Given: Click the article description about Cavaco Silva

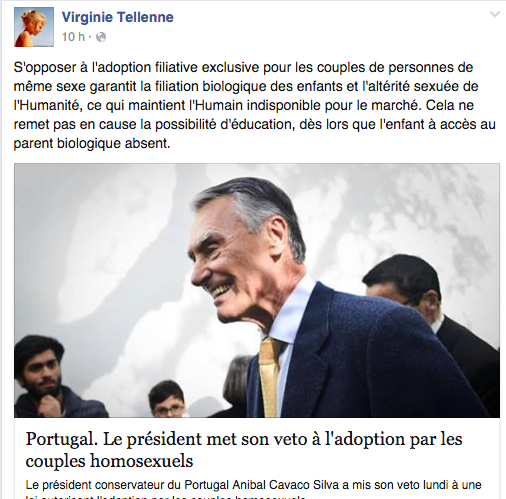Looking at the screenshot, I should [x=253, y=489].
